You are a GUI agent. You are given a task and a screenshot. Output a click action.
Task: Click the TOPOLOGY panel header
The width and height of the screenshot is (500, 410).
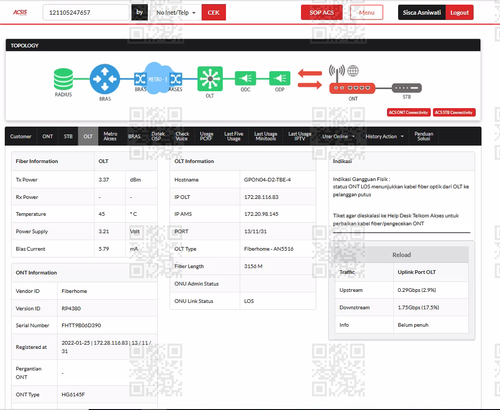243,45
